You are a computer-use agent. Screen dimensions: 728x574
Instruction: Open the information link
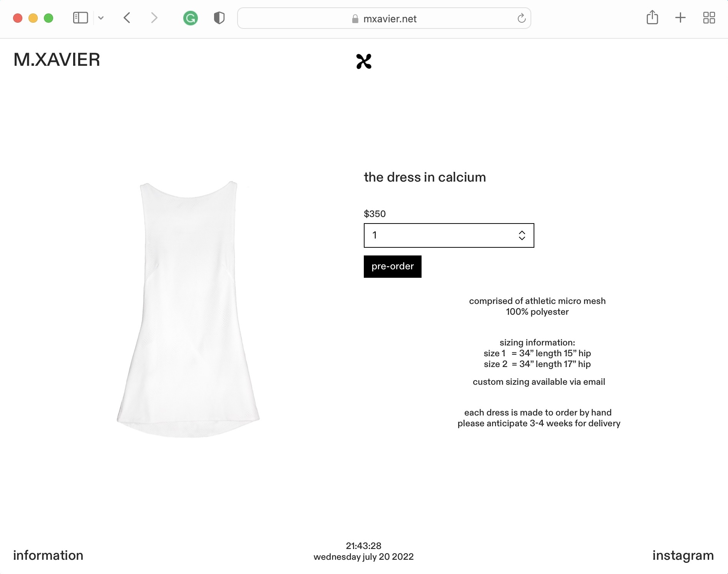click(48, 556)
